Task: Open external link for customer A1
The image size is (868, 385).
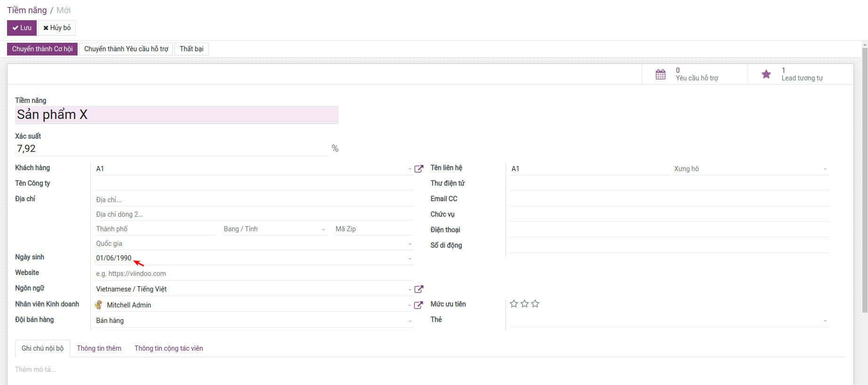Action: click(x=418, y=169)
